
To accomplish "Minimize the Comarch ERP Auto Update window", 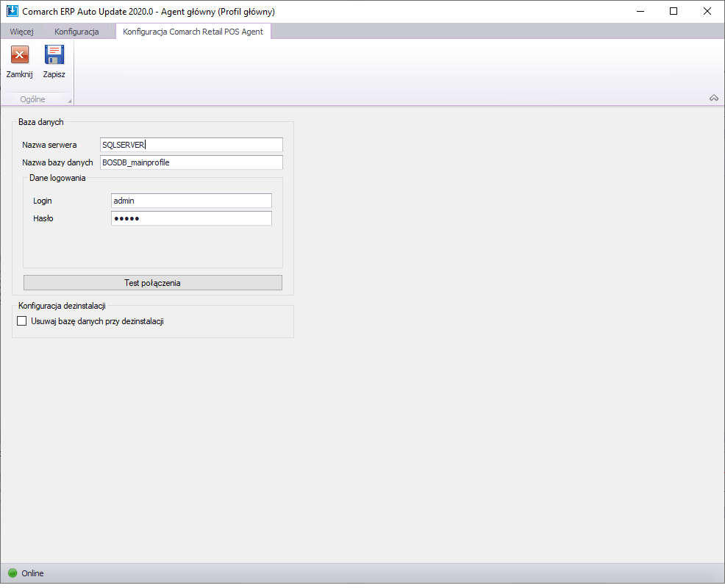I will pos(640,11).
